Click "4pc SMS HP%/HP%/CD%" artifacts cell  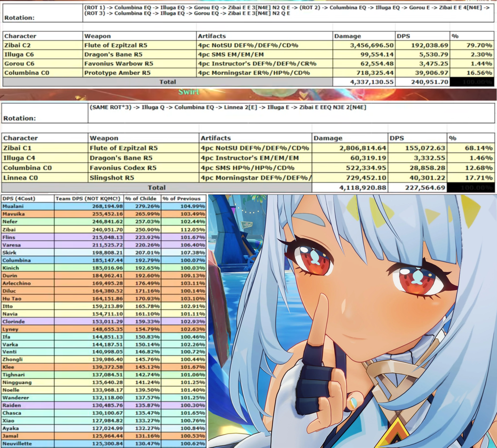tap(255, 168)
